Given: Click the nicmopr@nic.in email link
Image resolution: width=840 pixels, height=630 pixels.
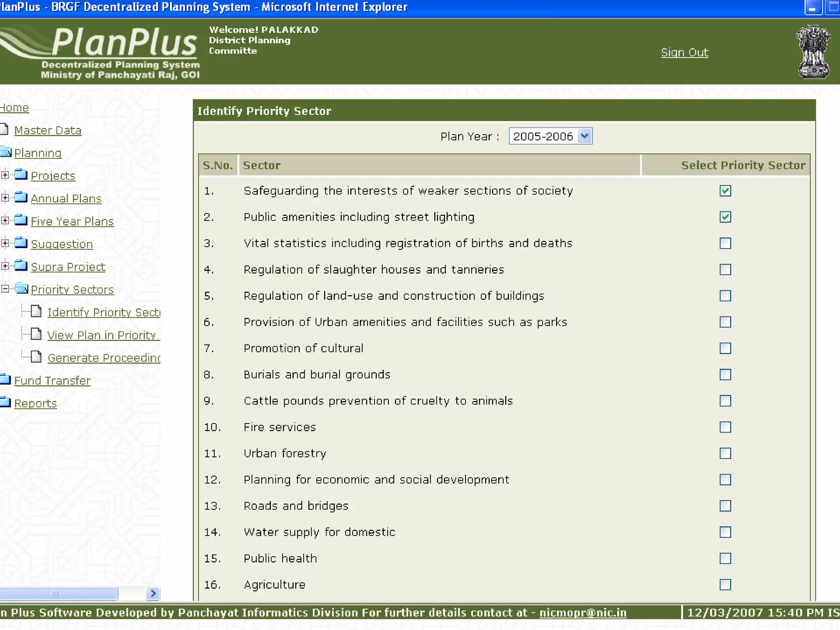Looking at the screenshot, I should (582, 612).
